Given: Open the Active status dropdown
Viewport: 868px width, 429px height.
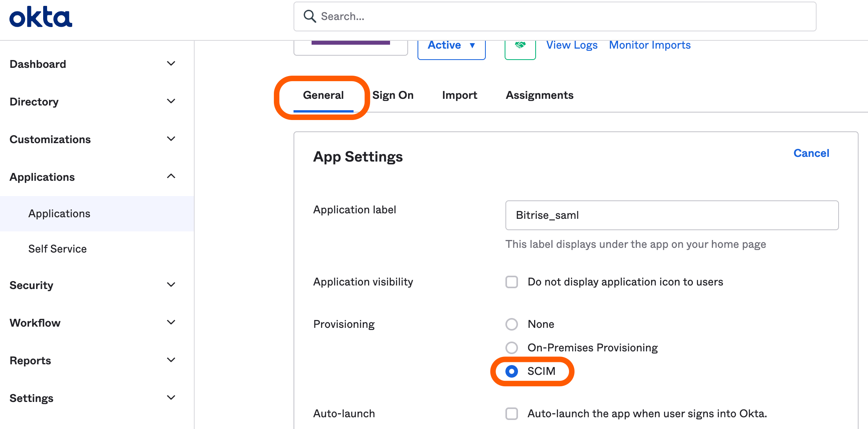Looking at the screenshot, I should (x=451, y=46).
